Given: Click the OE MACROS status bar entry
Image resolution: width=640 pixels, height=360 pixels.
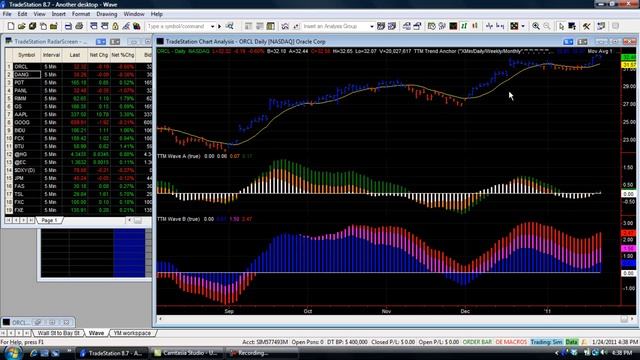Looking at the screenshot, I should tap(511, 342).
